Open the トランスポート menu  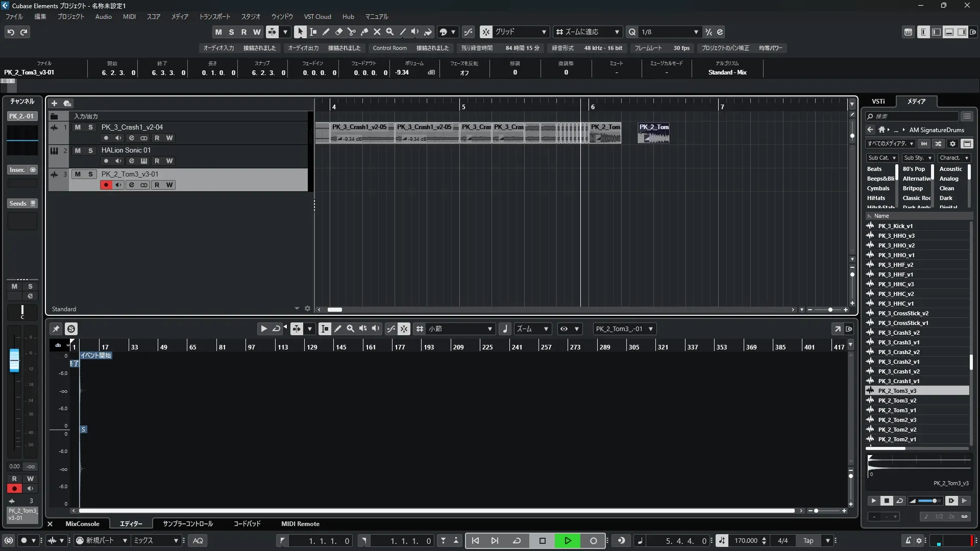point(214,16)
